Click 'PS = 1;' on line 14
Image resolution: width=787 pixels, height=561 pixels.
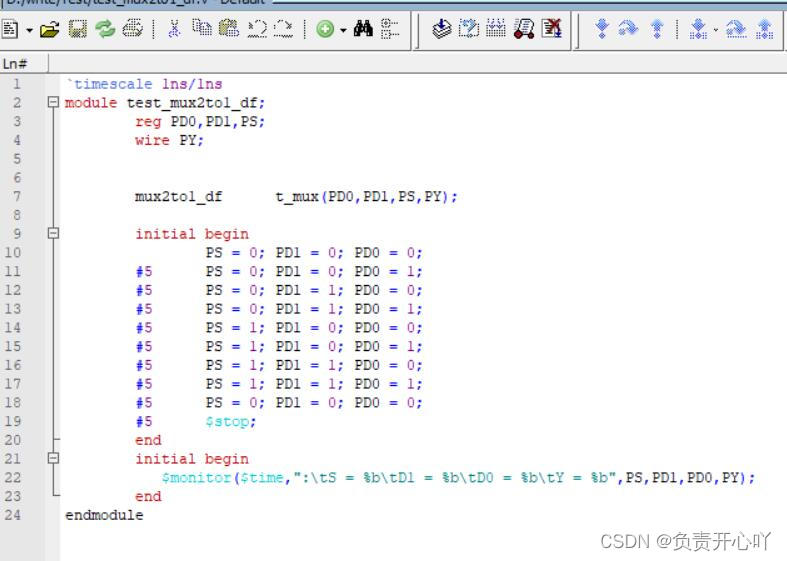pyautogui.click(x=235, y=328)
